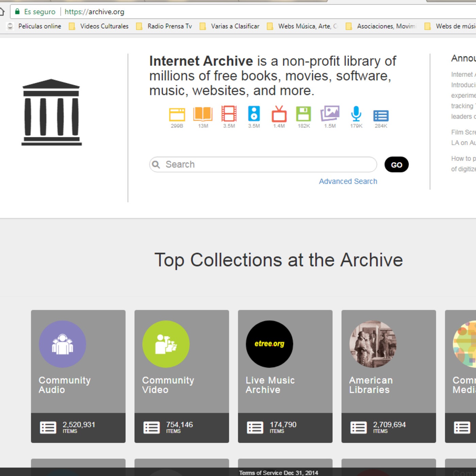476x476 pixels.
Task: Click in the Search input field
Action: click(x=263, y=165)
